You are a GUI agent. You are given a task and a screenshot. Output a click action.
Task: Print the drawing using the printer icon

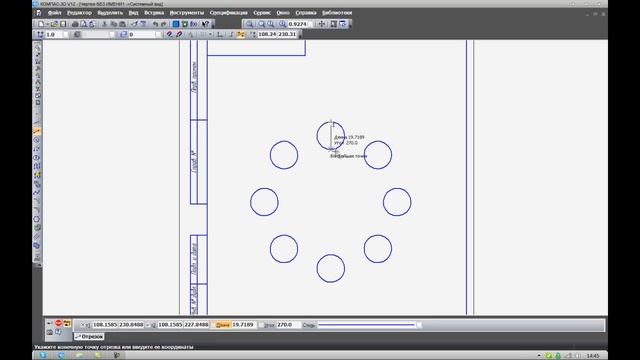pos(75,24)
